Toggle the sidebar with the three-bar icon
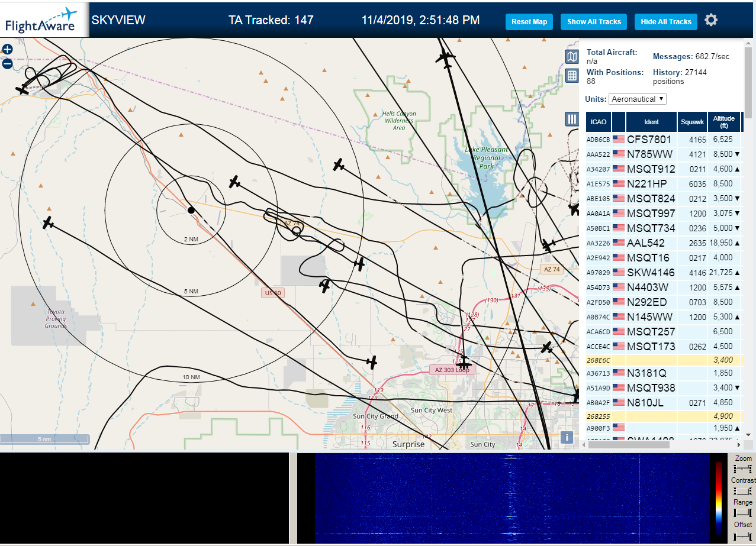 pos(572,119)
